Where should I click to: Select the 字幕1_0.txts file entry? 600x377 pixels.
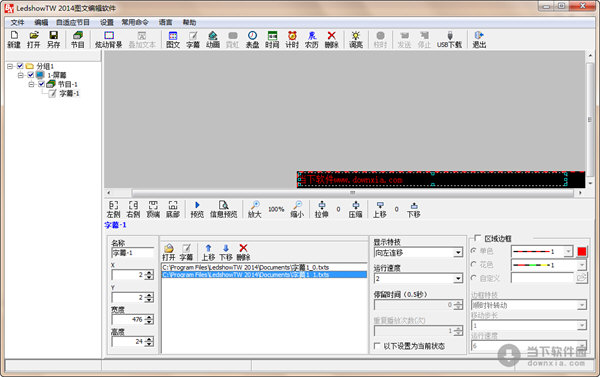click(x=264, y=267)
